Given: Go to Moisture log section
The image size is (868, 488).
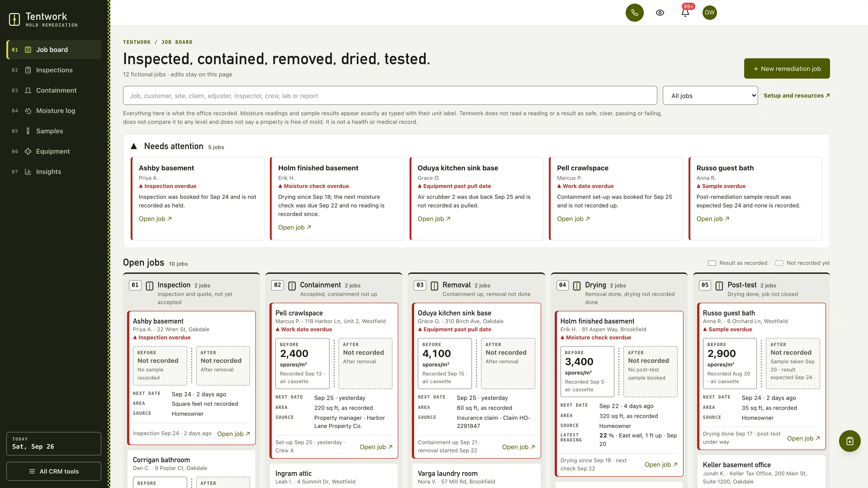Looking at the screenshot, I should [x=54, y=111].
